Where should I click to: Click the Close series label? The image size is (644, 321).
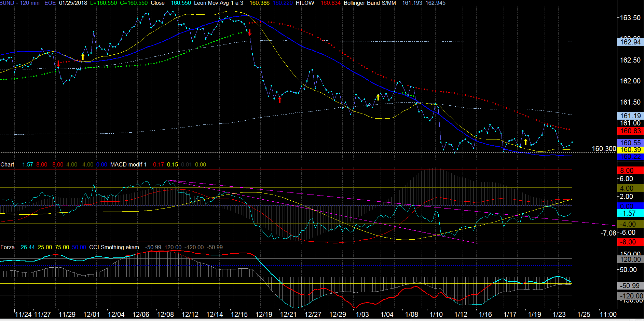(x=157, y=3)
